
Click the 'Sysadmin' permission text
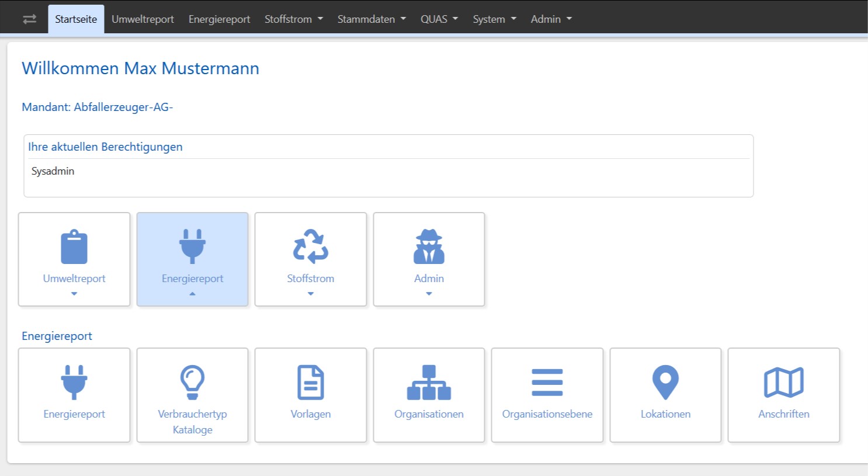tap(53, 171)
